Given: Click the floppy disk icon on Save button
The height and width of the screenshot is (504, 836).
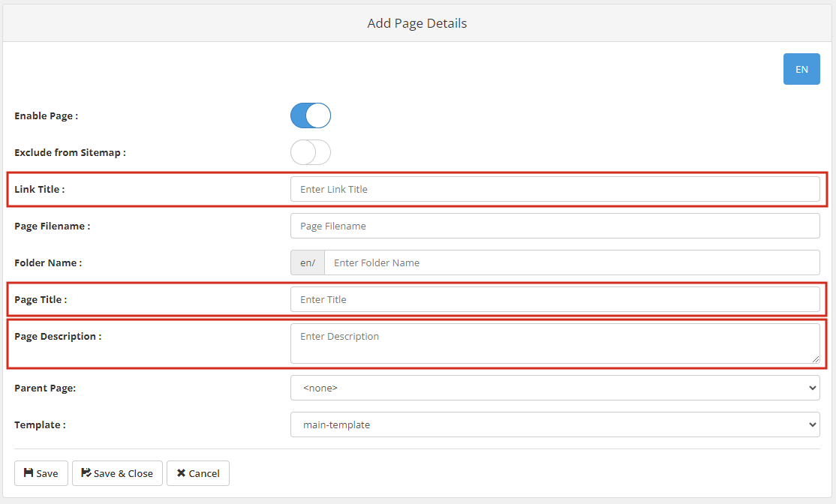Looking at the screenshot, I should [x=28, y=472].
